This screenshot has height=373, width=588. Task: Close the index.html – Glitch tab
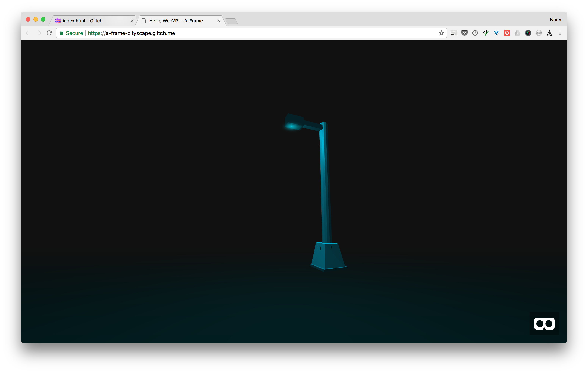point(132,21)
